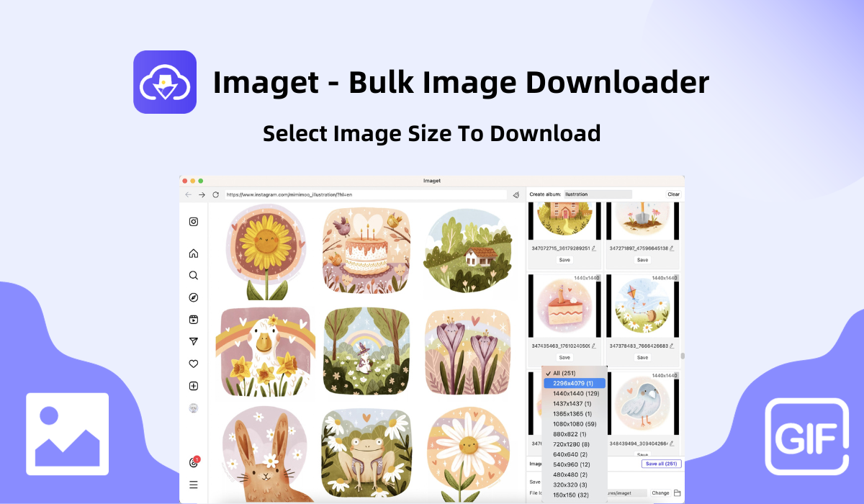864x504 pixels.
Task: Open the purple crocus flowers illustration post
Action: 469,352
